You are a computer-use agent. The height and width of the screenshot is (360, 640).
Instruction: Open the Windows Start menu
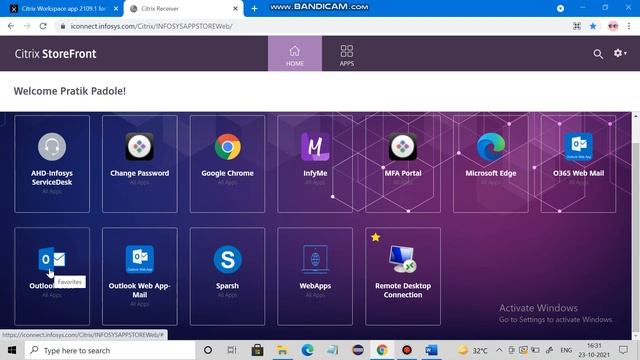pyautogui.click(x=12, y=350)
